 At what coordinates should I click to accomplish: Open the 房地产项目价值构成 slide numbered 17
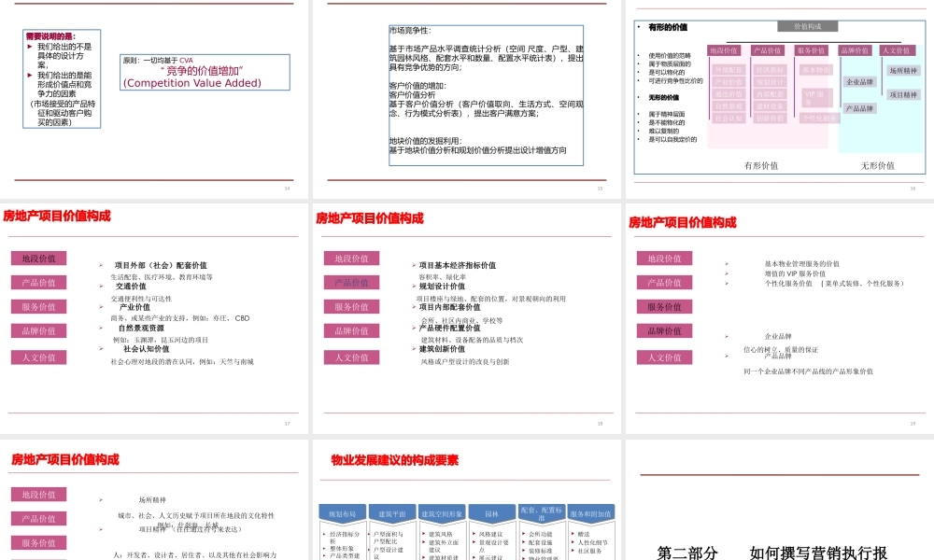[x=154, y=318]
